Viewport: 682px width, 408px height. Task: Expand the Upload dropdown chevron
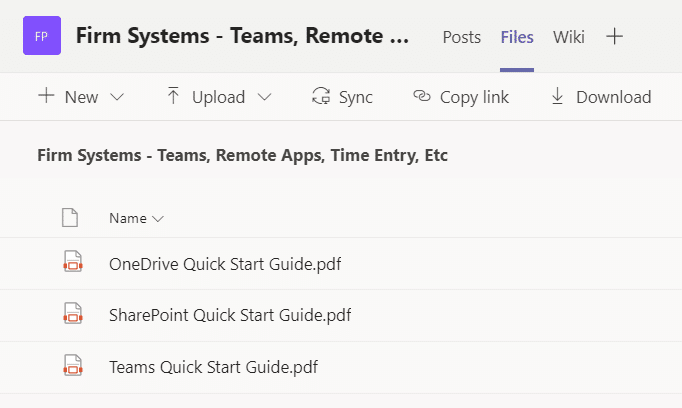(x=264, y=97)
